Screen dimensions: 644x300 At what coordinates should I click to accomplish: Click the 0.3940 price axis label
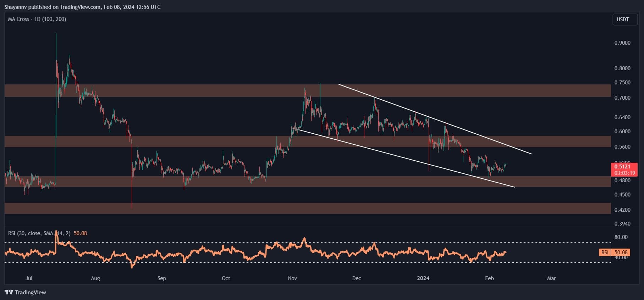tap(622, 224)
